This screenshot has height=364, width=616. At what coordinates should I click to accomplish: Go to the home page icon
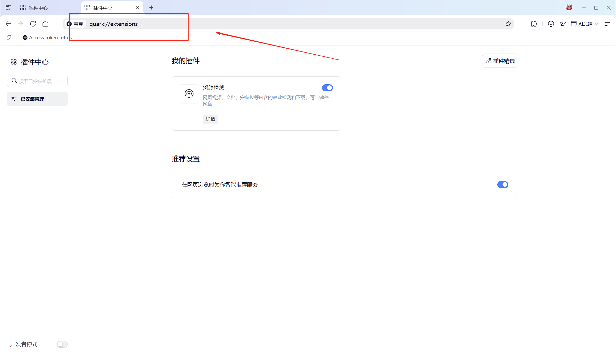click(x=45, y=24)
